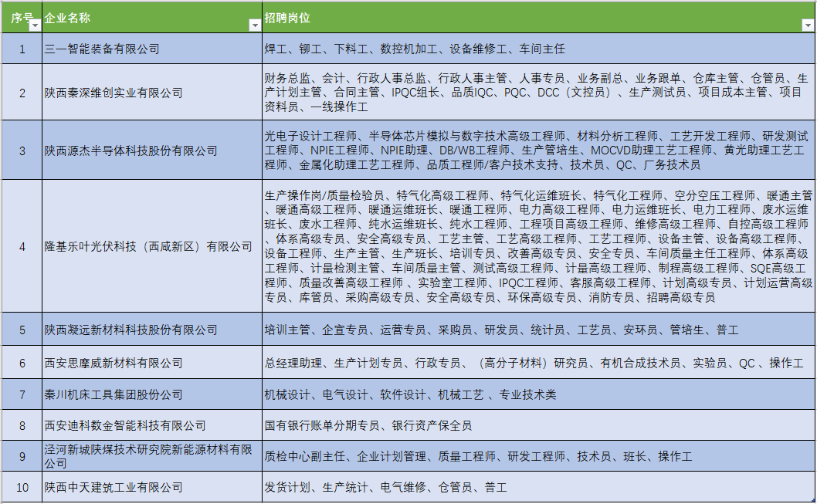Select 隆基乐叶光伏科技（西咸新区）有限公司 cell

click(x=152, y=246)
